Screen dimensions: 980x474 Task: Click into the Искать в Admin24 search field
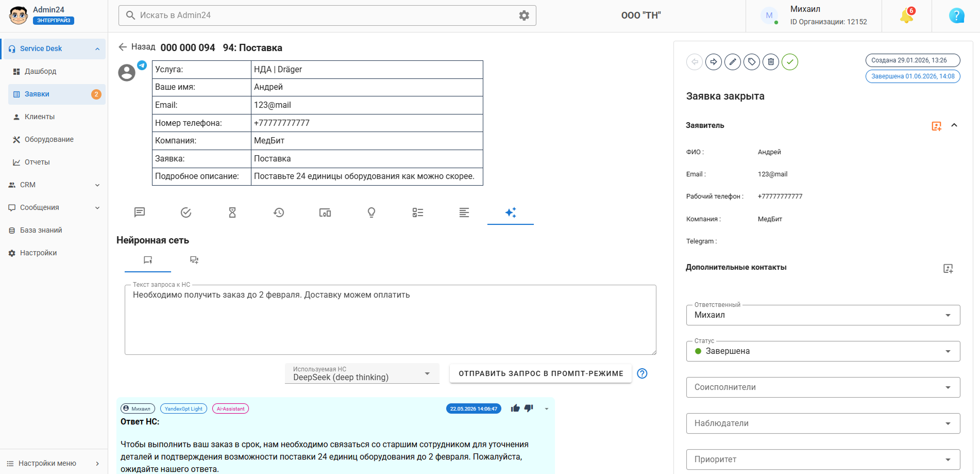click(327, 15)
